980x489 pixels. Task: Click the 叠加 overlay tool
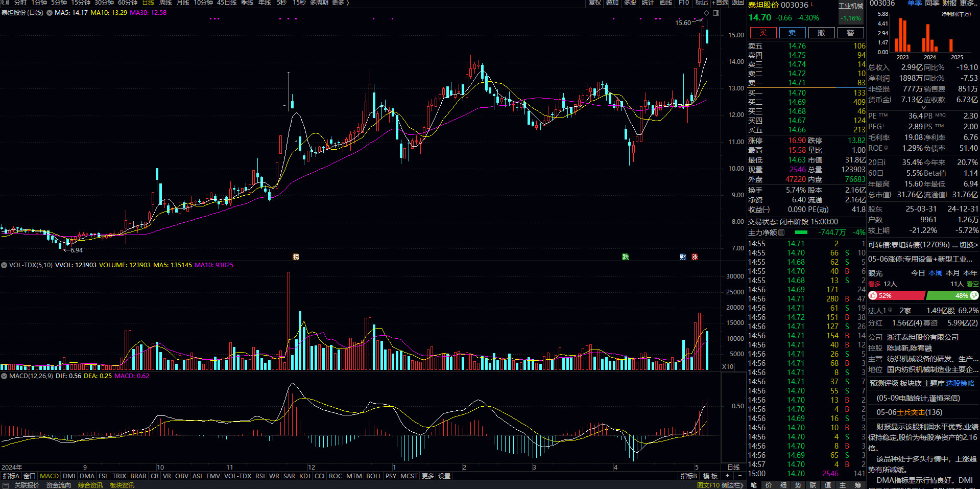(x=612, y=3)
